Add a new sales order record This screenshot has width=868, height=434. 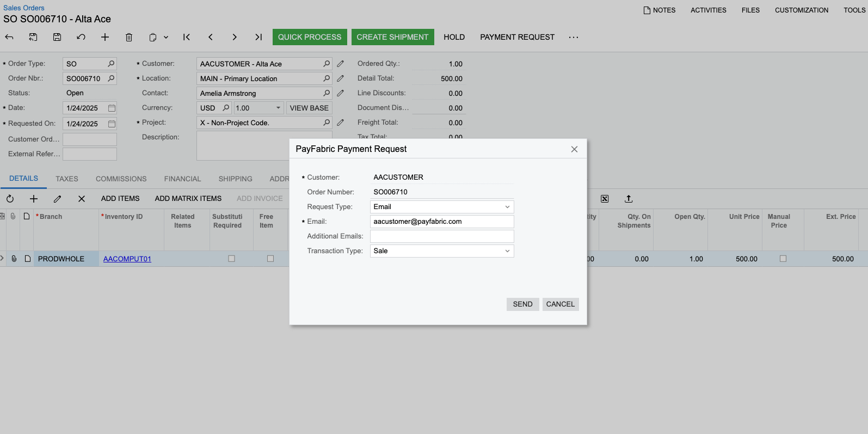pos(105,37)
